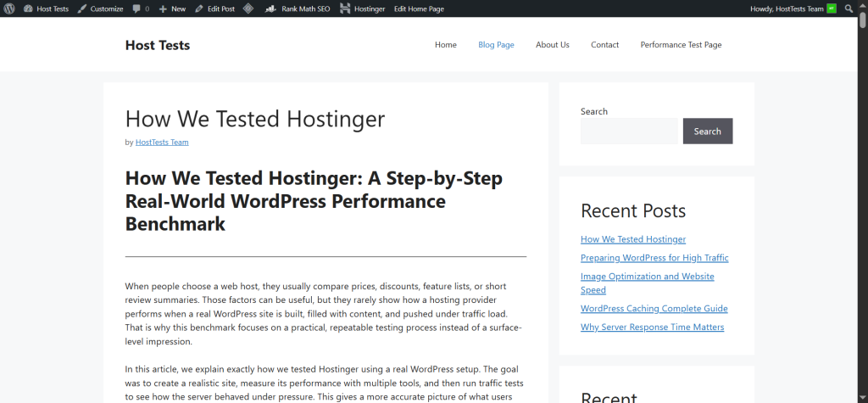This screenshot has width=868, height=403.
Task: Go to the Blog Page menu item
Action: tap(496, 45)
